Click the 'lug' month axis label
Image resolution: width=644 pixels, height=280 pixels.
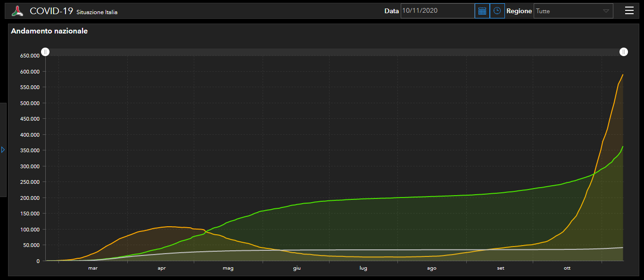tap(363, 268)
